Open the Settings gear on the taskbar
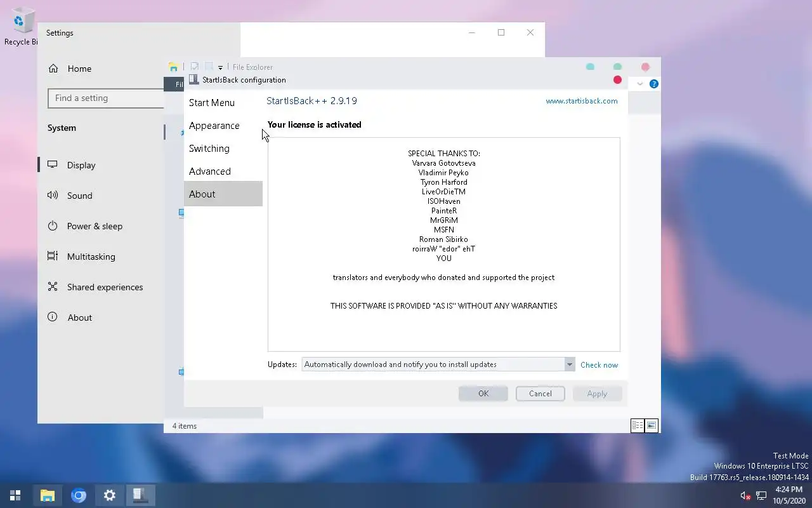 (x=110, y=495)
